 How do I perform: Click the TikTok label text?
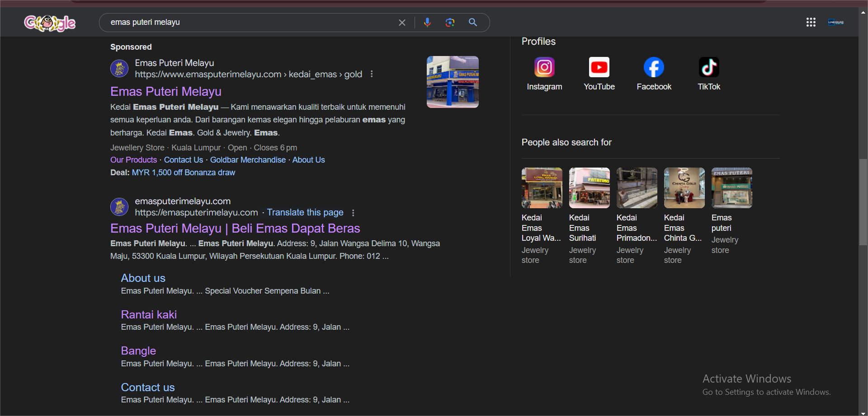pyautogui.click(x=709, y=87)
